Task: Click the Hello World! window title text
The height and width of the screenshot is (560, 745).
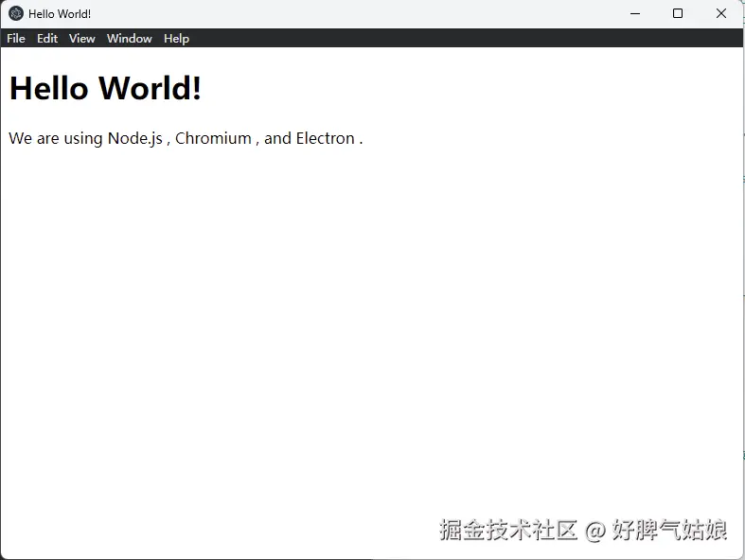Action: [x=60, y=14]
